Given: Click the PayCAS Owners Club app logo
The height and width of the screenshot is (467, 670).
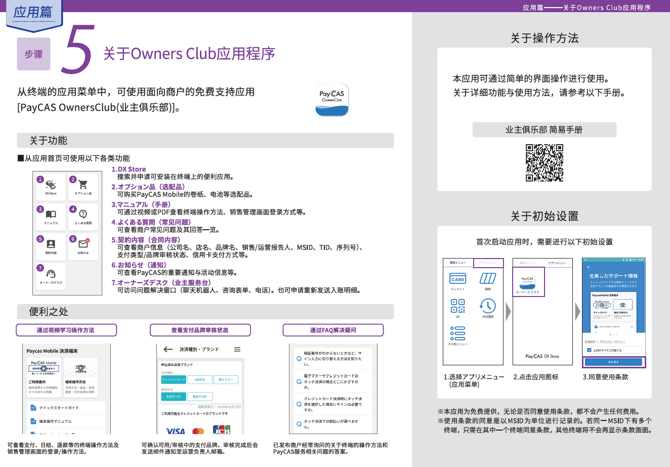Looking at the screenshot, I should click(x=333, y=99).
